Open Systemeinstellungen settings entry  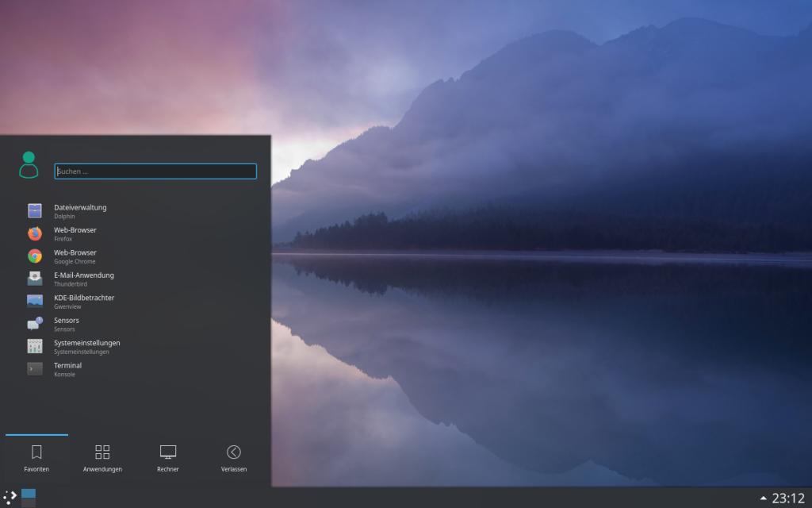tap(35, 346)
